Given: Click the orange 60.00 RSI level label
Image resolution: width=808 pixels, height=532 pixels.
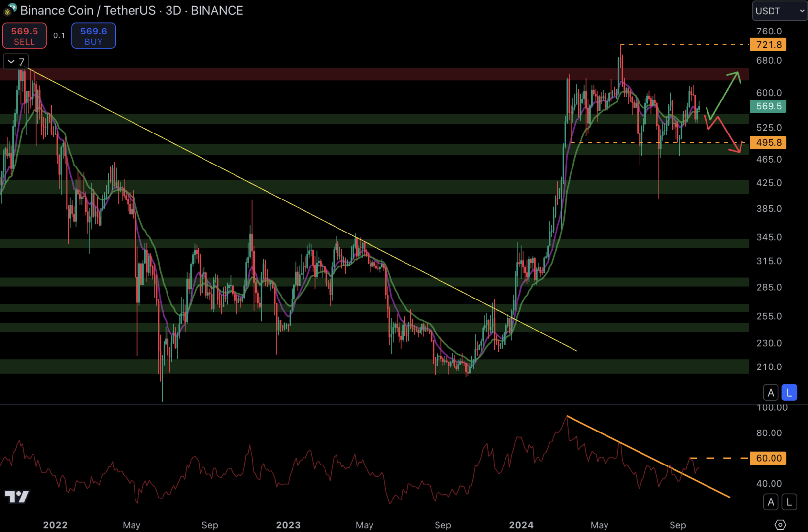Looking at the screenshot, I should point(768,458).
